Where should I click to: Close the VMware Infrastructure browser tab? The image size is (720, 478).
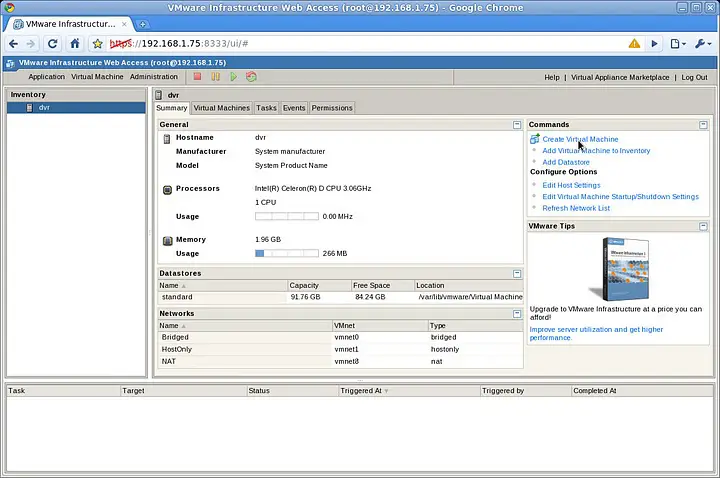point(124,24)
